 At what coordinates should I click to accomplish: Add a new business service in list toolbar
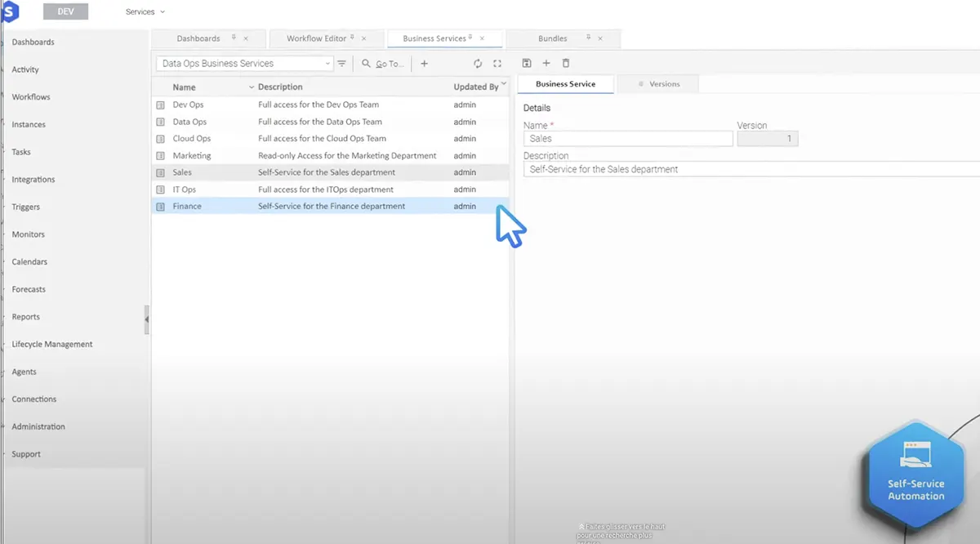click(x=424, y=64)
